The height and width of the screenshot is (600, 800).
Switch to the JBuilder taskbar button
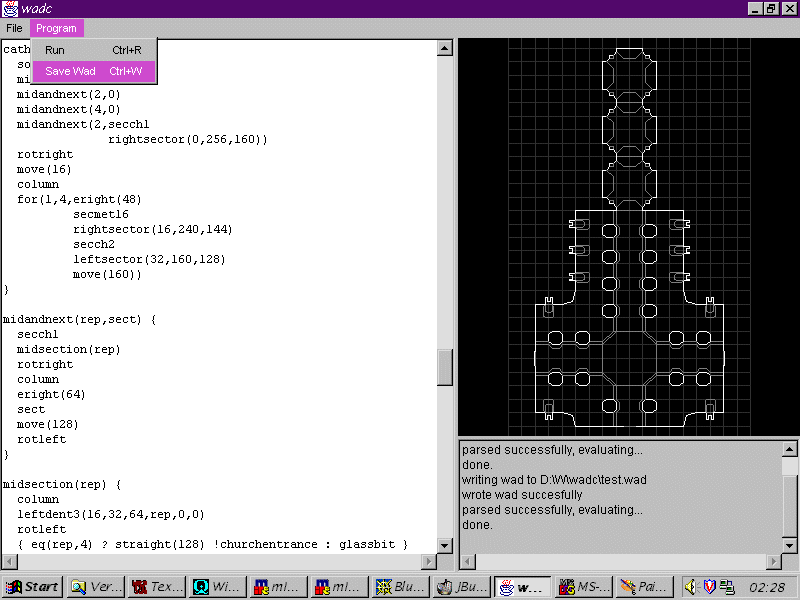coord(462,587)
